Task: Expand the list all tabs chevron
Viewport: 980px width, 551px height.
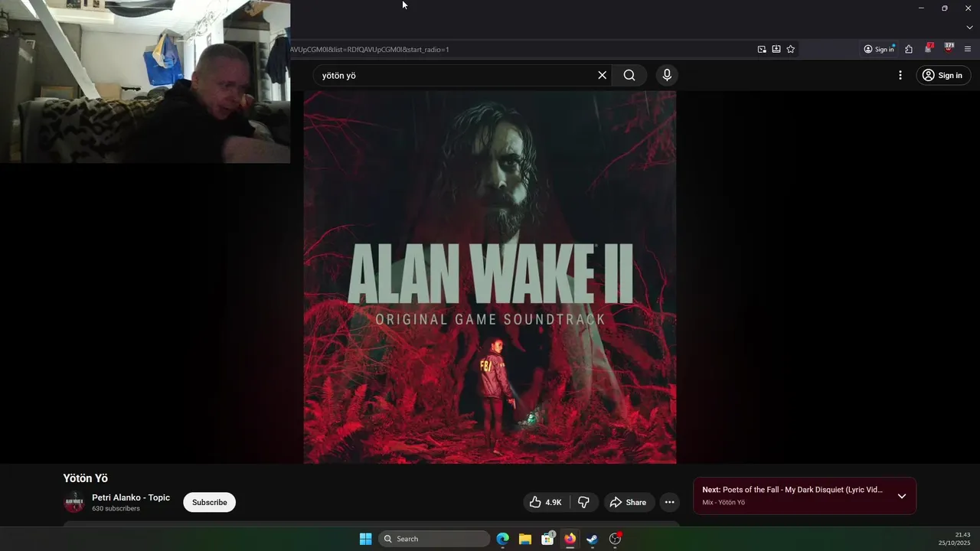Action: (x=969, y=28)
